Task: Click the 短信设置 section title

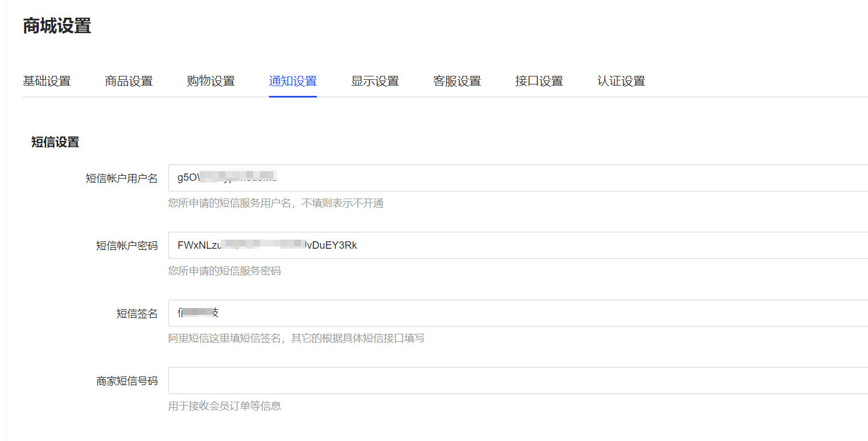Action: [x=55, y=143]
